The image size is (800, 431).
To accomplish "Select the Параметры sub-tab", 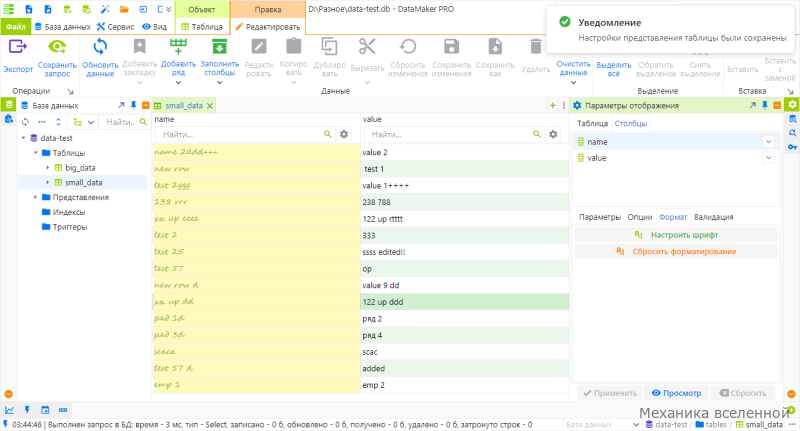I will click(599, 217).
